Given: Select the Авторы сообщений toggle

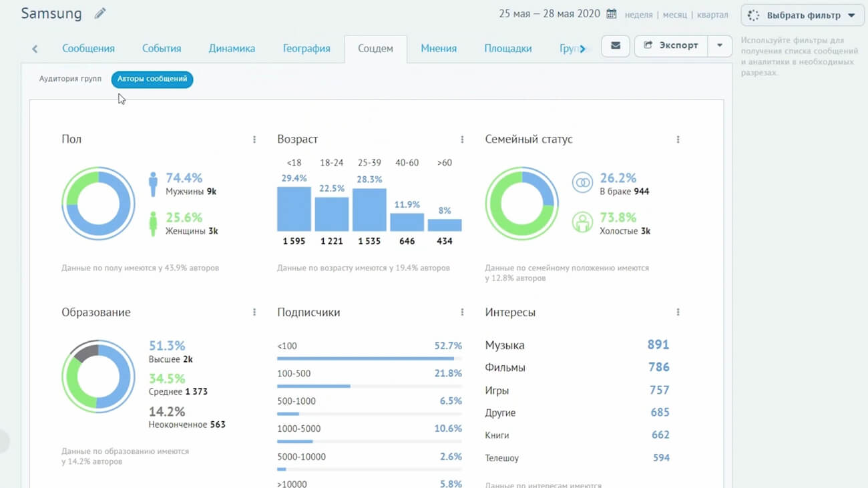Looking at the screenshot, I should pos(152,79).
